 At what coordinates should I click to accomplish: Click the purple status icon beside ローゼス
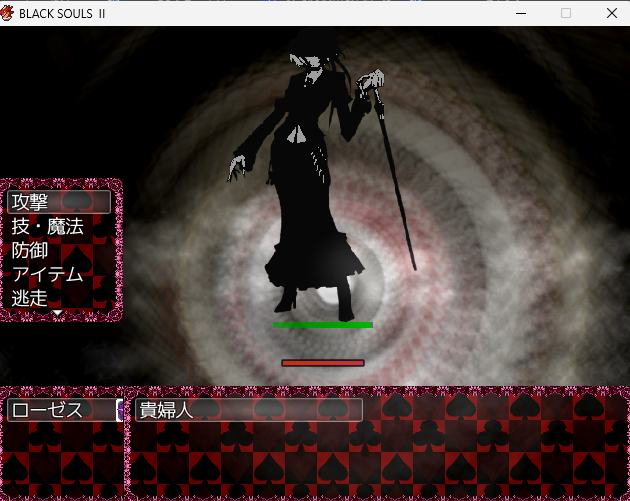point(120,410)
